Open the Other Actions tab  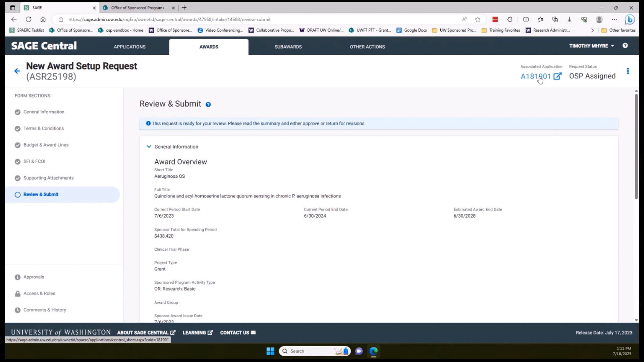pyautogui.click(x=367, y=47)
